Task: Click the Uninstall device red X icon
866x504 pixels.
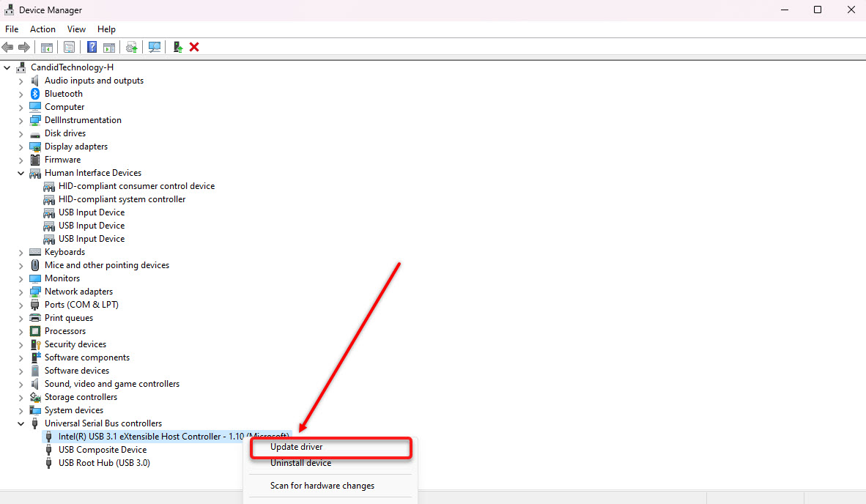Action: click(194, 46)
